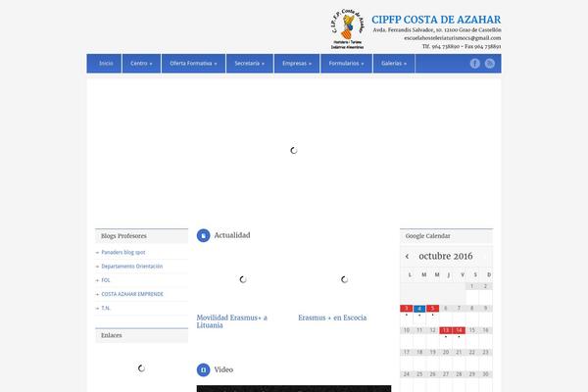Expand the Centro dropdown menu
Image resolution: width=588 pixels, height=392 pixels.
(x=141, y=64)
